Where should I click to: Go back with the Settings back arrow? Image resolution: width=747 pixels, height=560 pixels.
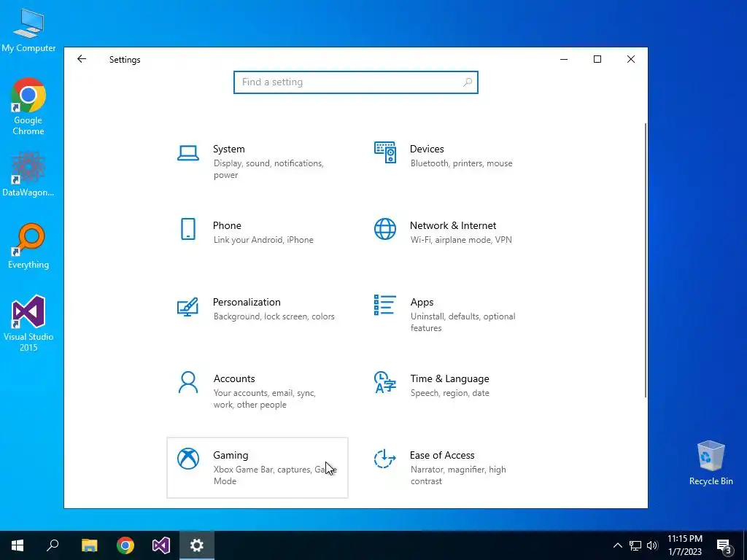[82, 59]
